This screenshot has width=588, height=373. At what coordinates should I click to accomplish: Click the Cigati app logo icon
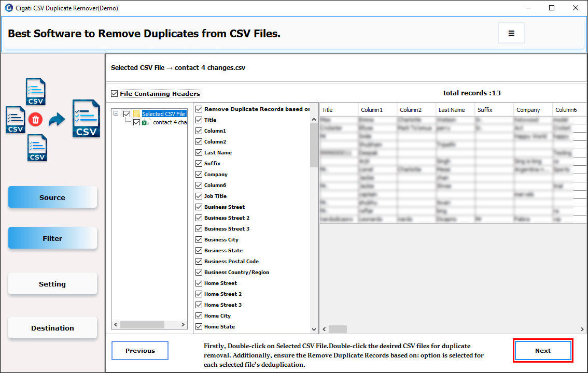[x=9, y=8]
